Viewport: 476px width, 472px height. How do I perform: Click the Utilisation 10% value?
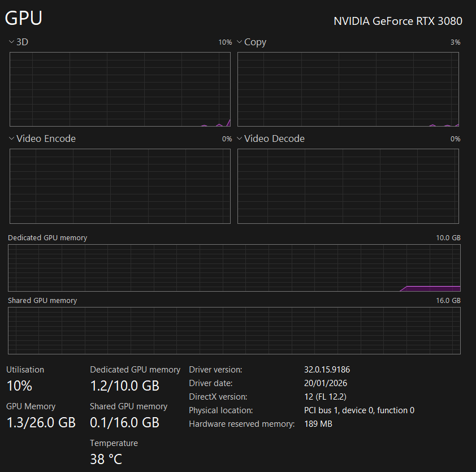(19, 386)
